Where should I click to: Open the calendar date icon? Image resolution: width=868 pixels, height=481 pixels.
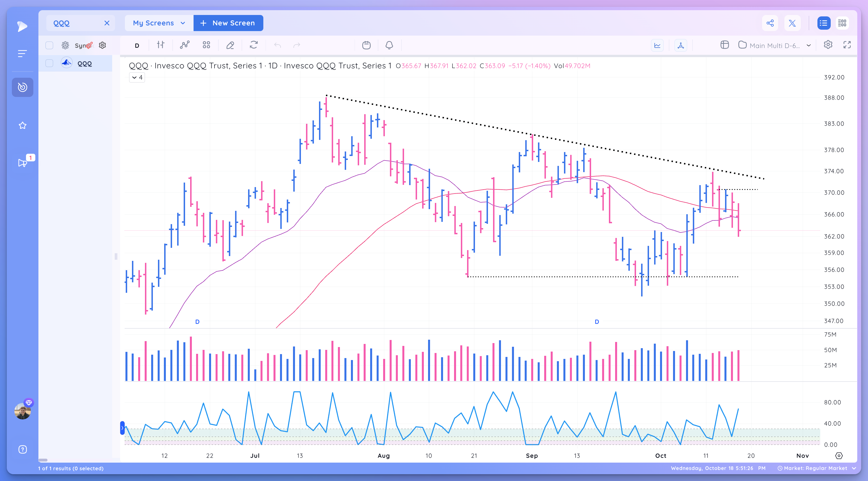[366, 45]
